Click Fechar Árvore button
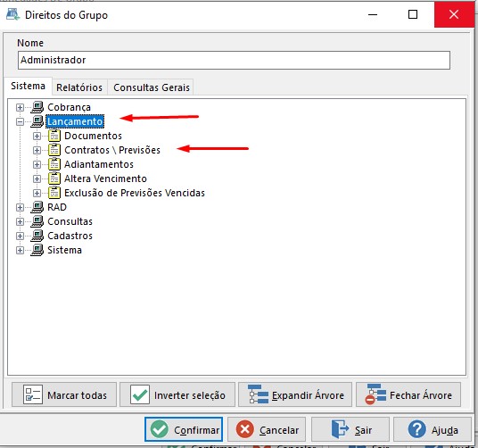This screenshot has width=478, height=448. [x=408, y=394]
